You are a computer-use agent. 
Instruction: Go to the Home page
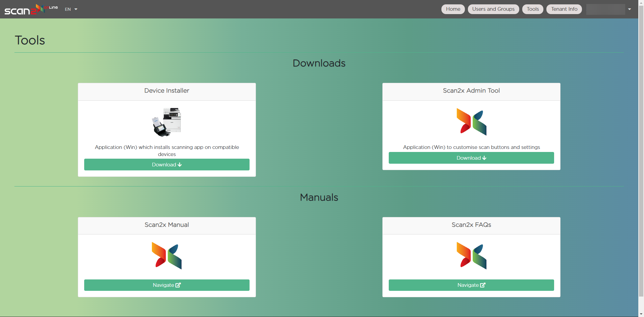[453, 9]
